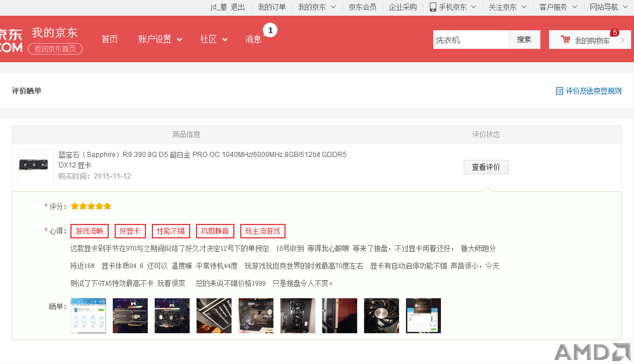Viewport: 634px width, 364px height.
Task: Open the sixth review photo thumbnail
Action: [x=298, y=316]
